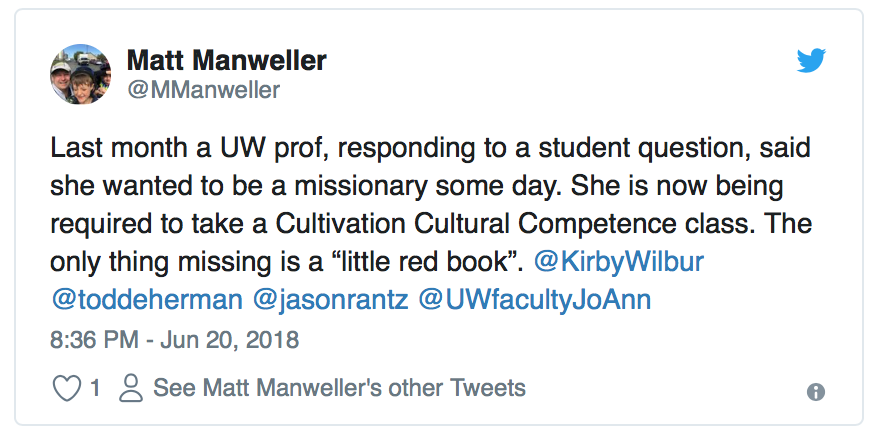Open Matt Manweller's profile picture
The width and height of the screenshot is (874, 438).
[x=80, y=74]
